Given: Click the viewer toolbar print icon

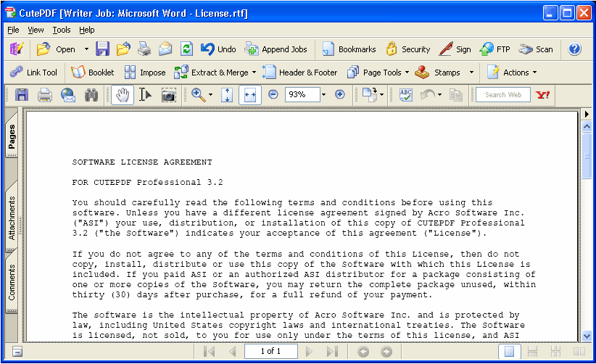Looking at the screenshot, I should (x=45, y=94).
